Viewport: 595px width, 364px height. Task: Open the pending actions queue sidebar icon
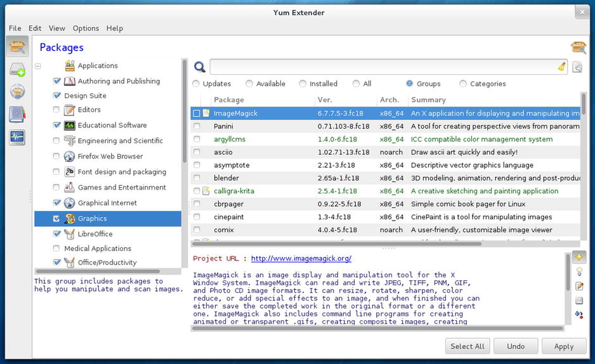pyautogui.click(x=17, y=70)
